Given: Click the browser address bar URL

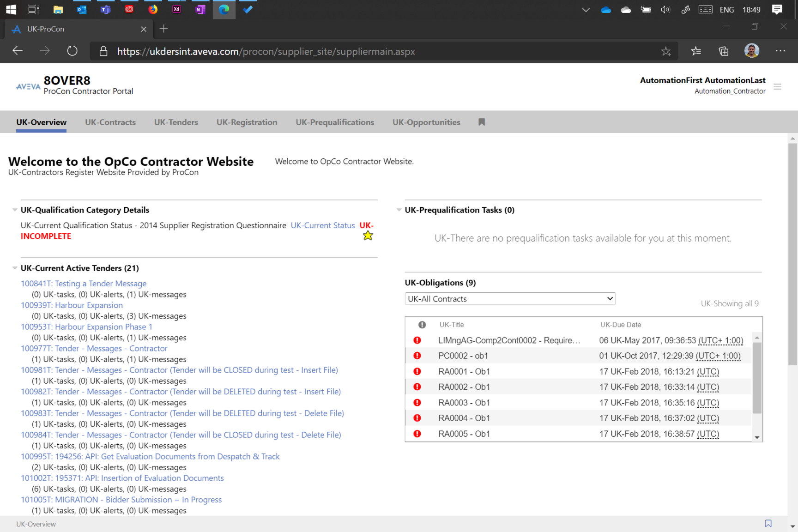Looking at the screenshot, I should (266, 51).
